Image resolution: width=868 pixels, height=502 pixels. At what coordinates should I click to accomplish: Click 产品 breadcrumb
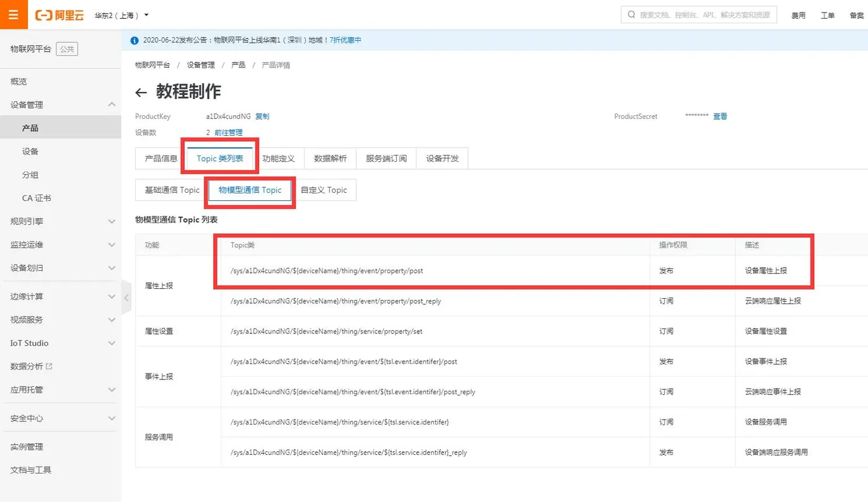[238, 65]
